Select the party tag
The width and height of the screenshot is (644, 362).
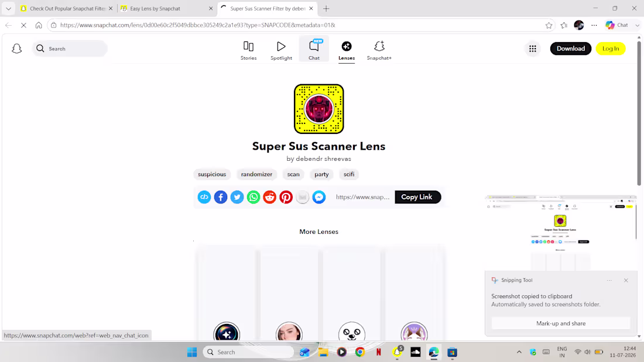(321, 174)
